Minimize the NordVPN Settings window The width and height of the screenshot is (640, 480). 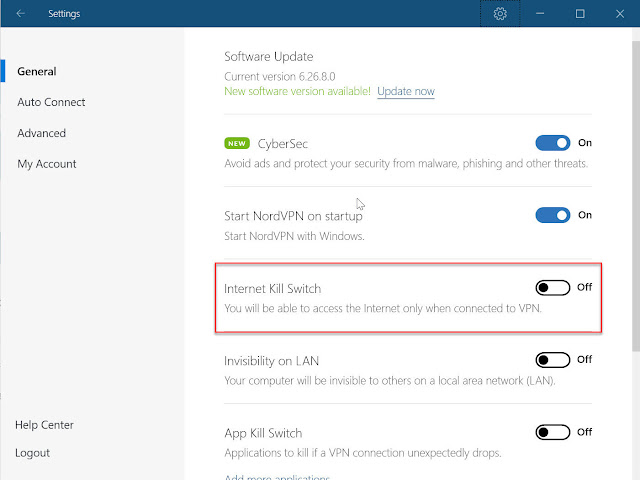coord(540,13)
